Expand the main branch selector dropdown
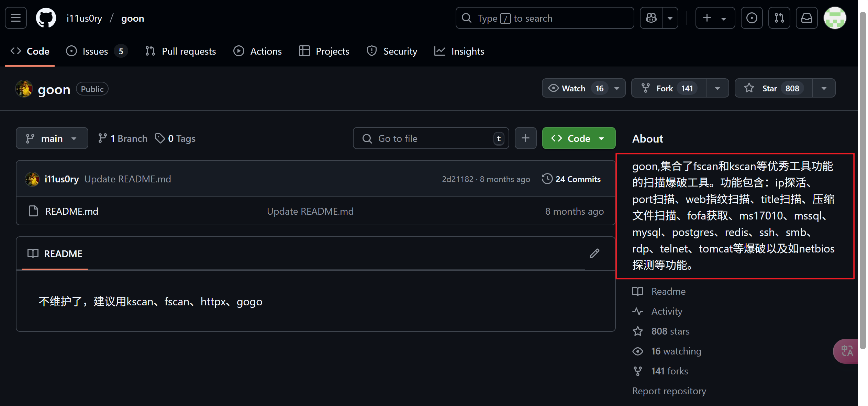Viewport: 868px width, 406px height. pos(52,138)
